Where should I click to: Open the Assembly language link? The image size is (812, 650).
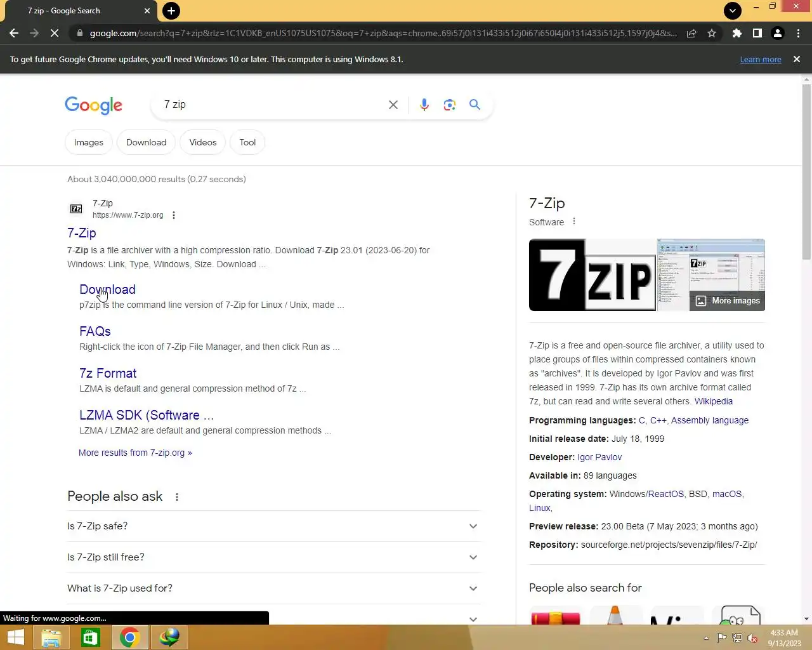(x=710, y=420)
